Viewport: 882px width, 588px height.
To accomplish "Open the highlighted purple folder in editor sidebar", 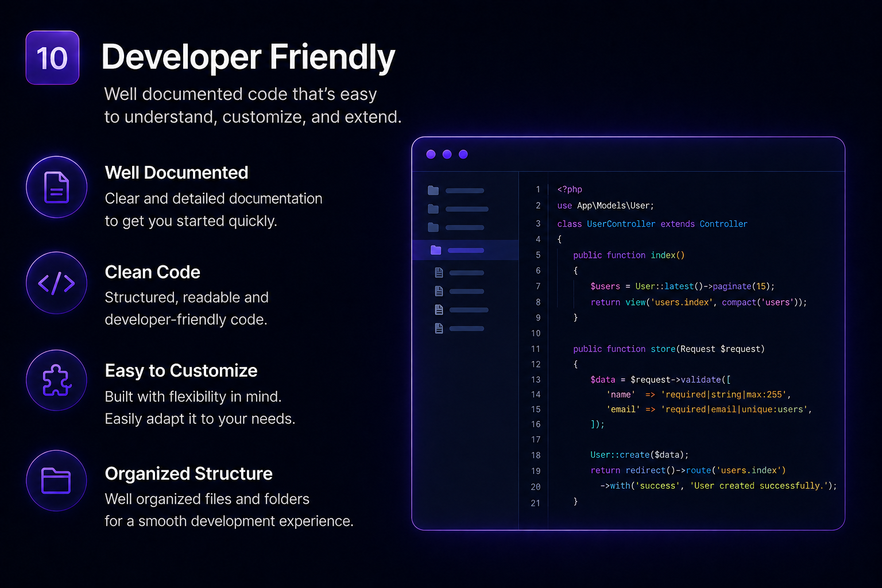I will (436, 250).
